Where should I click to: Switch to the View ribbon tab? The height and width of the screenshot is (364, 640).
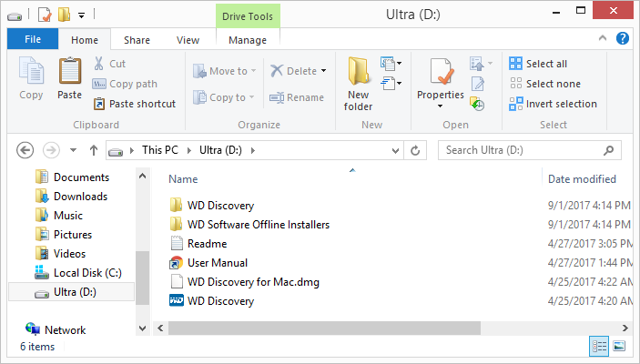(x=188, y=40)
